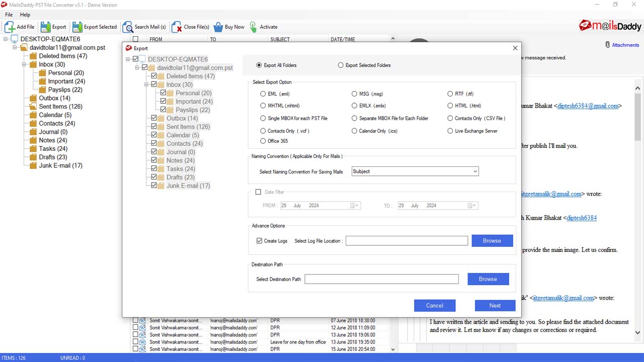644x362 pixels.
Task: Click Browse for log file location
Action: tap(492, 241)
